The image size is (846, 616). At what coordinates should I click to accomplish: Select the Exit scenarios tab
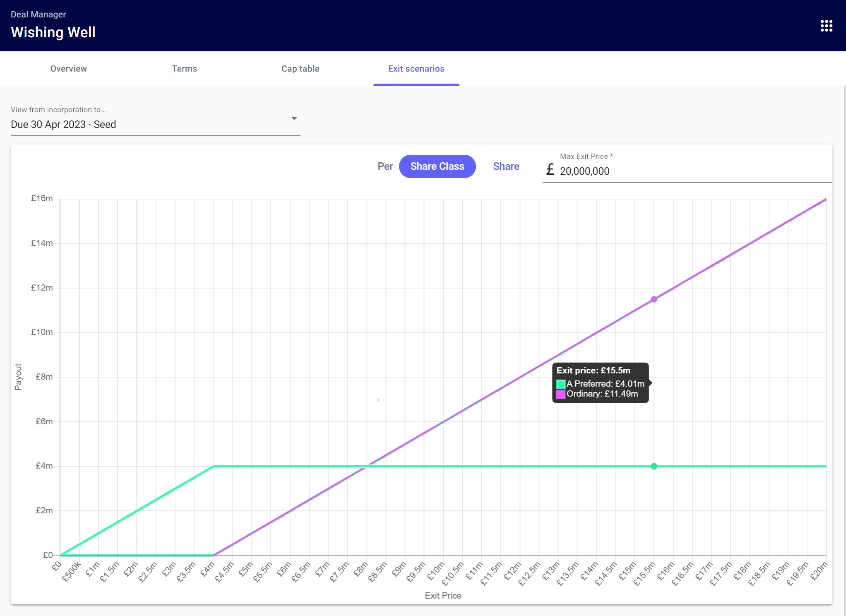point(416,69)
